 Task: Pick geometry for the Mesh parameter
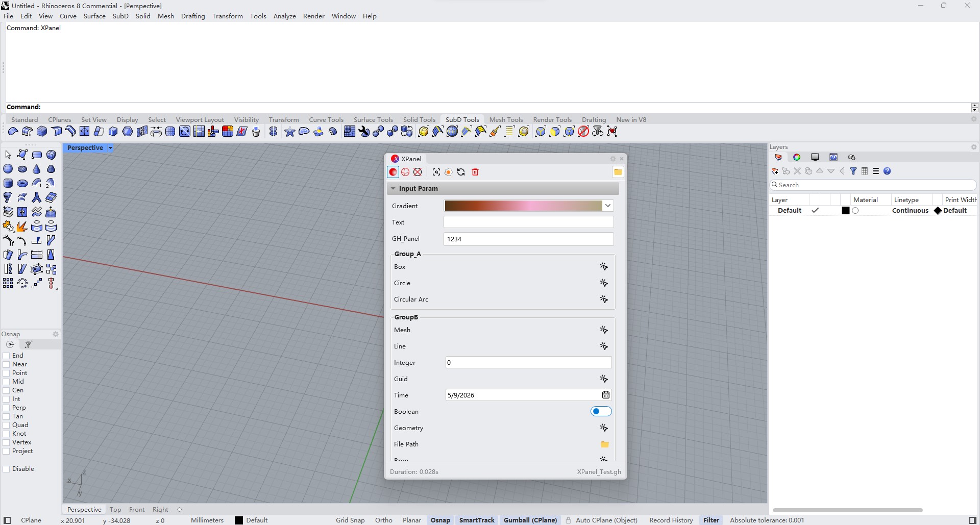[604, 330]
